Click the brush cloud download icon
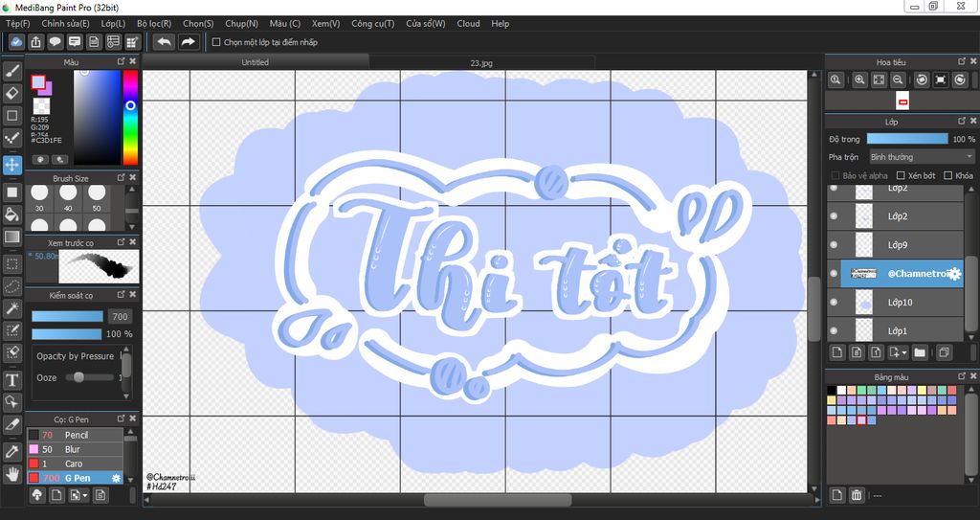 (x=37, y=495)
